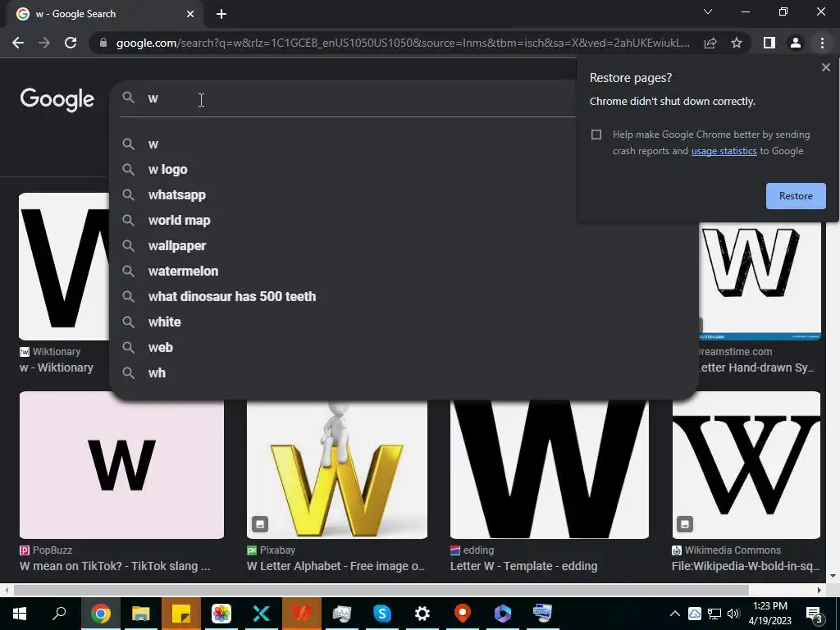View site information lock icon

click(x=103, y=43)
